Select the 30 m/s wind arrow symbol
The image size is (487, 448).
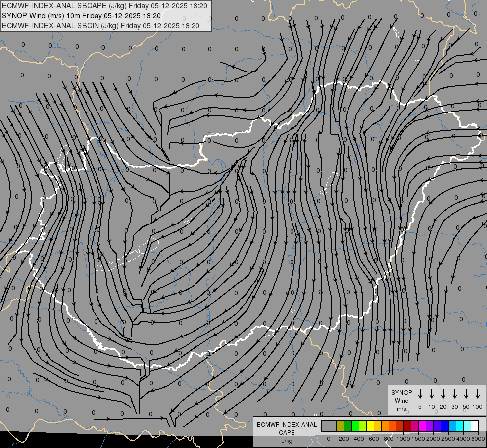point(454,393)
